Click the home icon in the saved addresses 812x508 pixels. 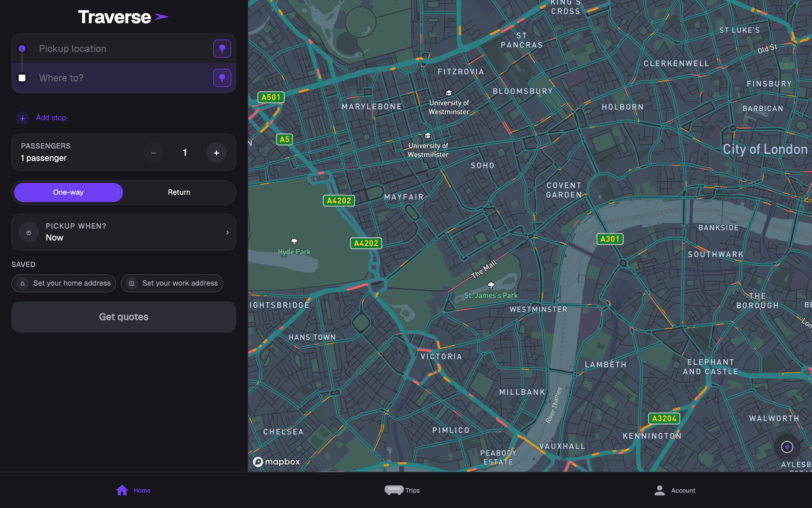tap(23, 283)
